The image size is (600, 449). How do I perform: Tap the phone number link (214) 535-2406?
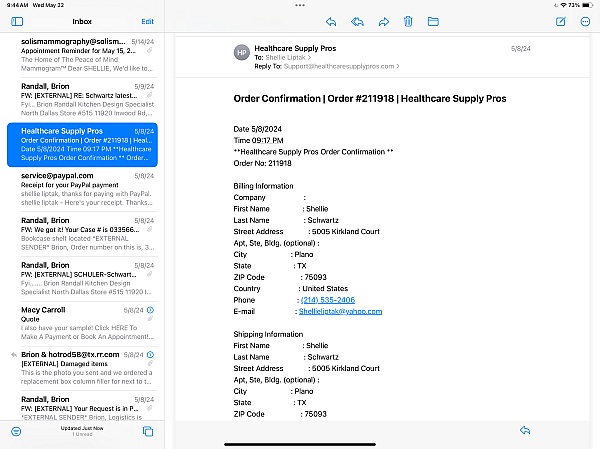(328, 300)
